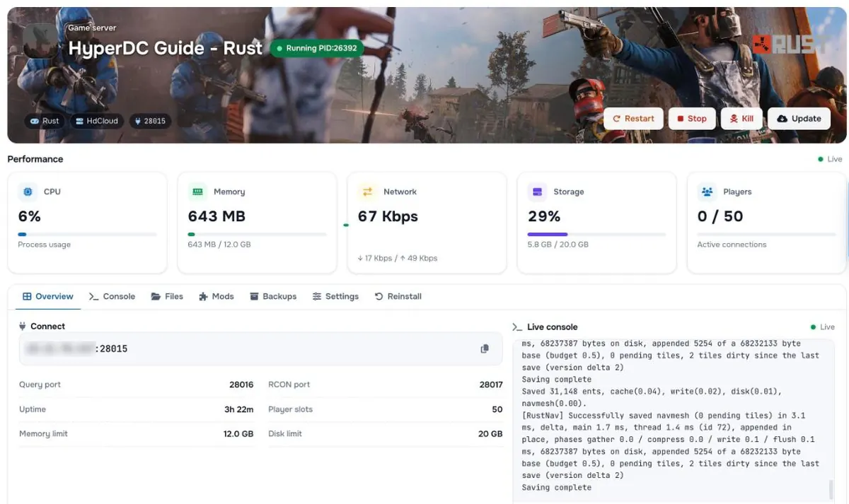Stop the running server
The image size is (849, 504).
691,119
